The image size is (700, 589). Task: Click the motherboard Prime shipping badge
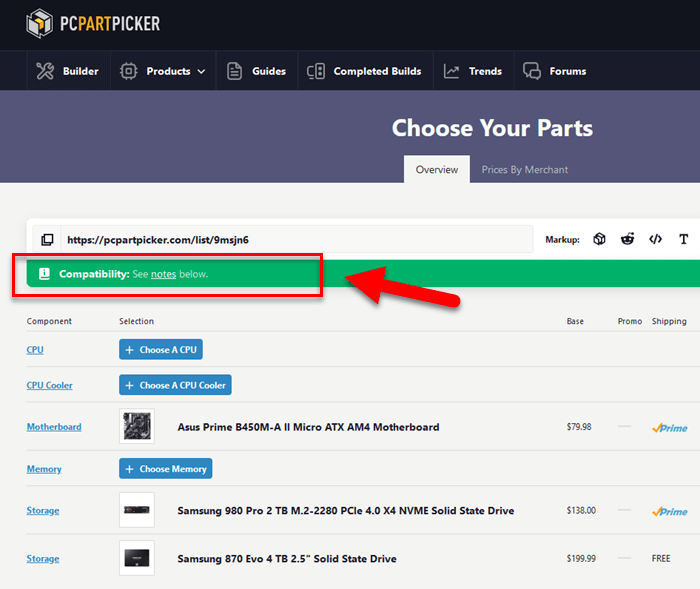(669, 428)
